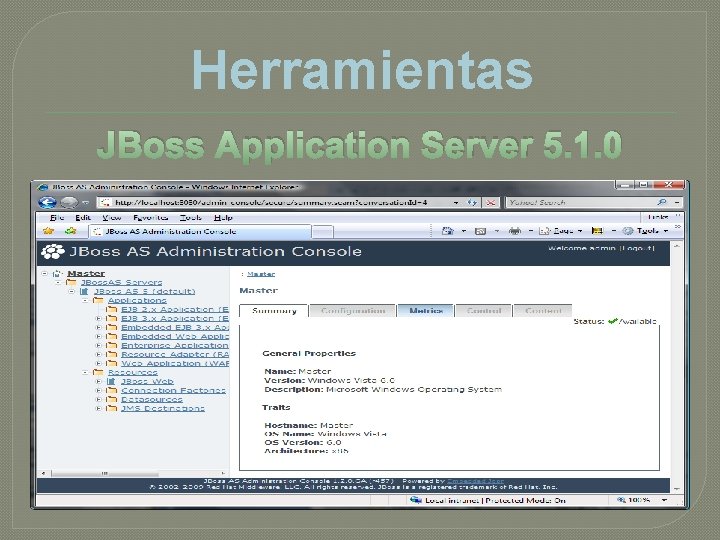The width and height of the screenshot is (720, 540).
Task: Expand the JMS Destinations node
Action: point(98,408)
